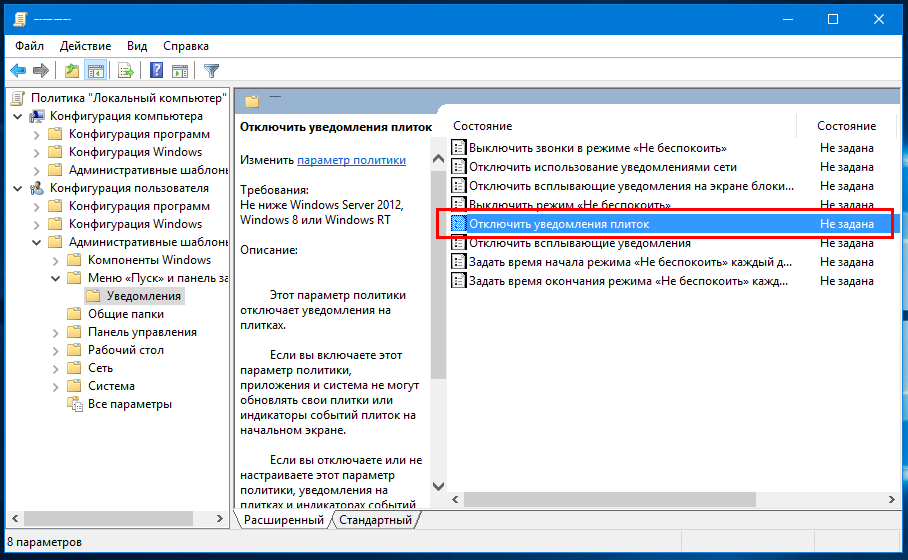
Task: Click the policy icon for «Выключить звонки в режиме»
Action: pyautogui.click(x=459, y=148)
